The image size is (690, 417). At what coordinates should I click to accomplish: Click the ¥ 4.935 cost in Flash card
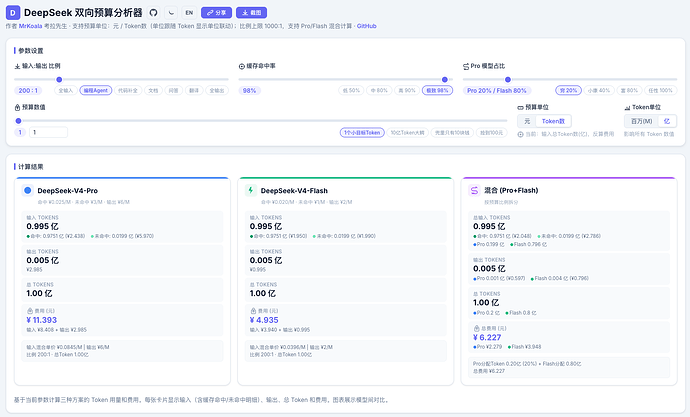tap(264, 320)
